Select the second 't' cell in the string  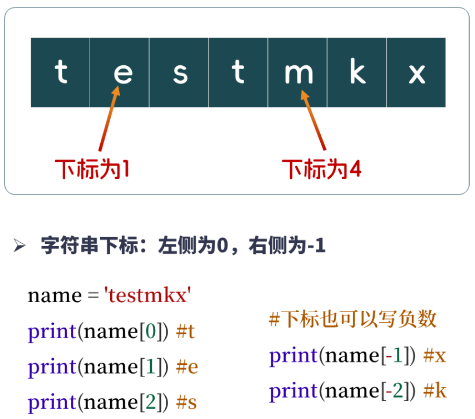click(238, 72)
